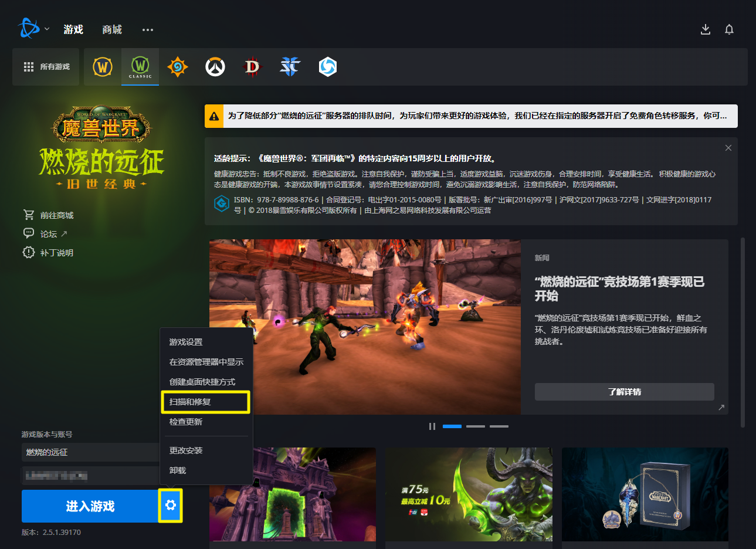Go to second carousel slide indicator
Screen dimensions: 756x549
476,426
